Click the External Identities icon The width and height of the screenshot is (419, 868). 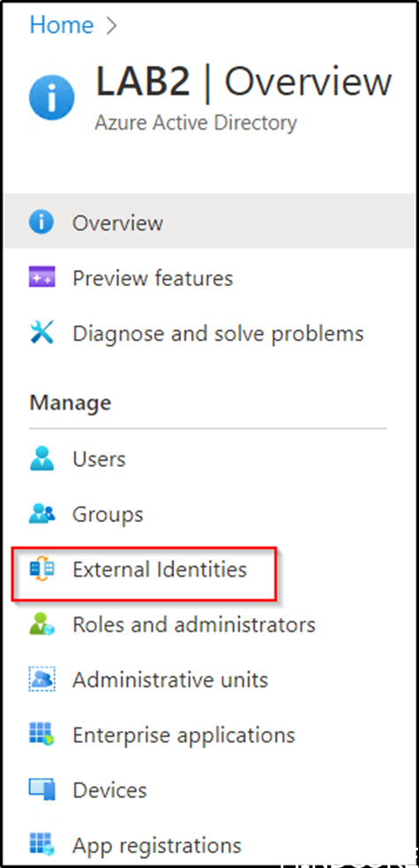pyautogui.click(x=41, y=569)
